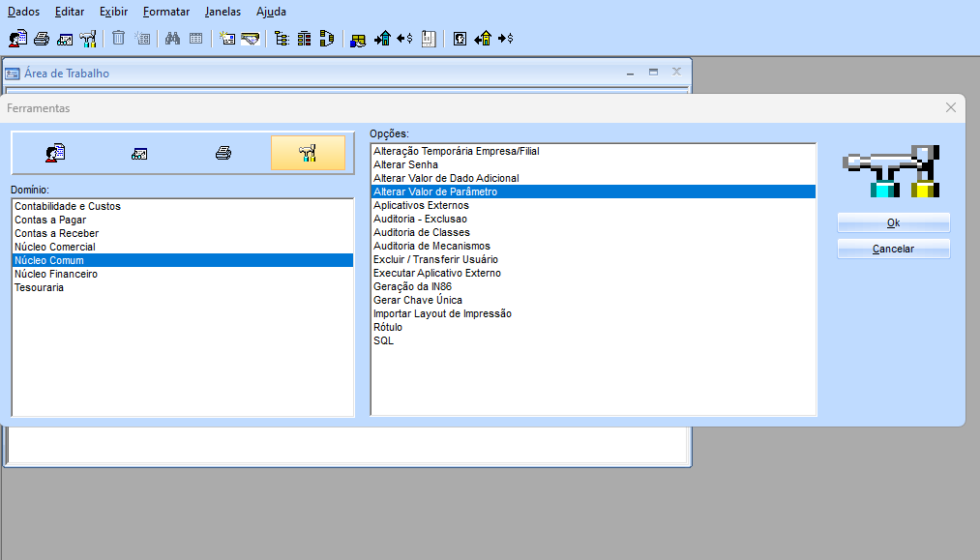
Task: Click the Cancelar button
Action: click(x=893, y=249)
